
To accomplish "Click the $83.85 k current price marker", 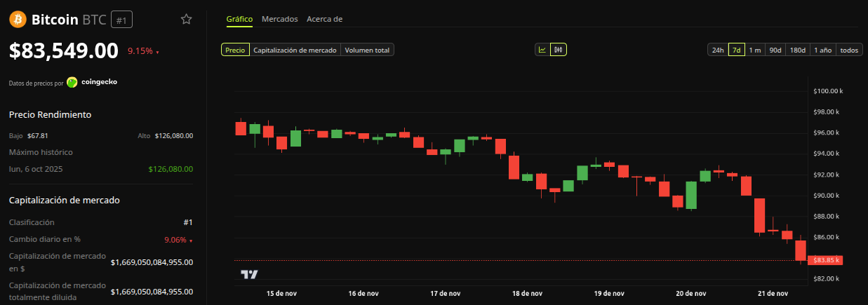I will tap(824, 260).
